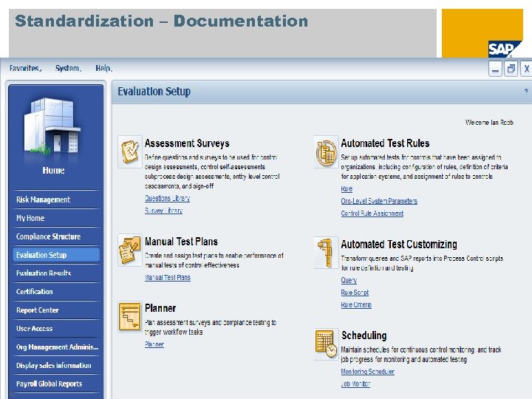Minimize the application window
The height and width of the screenshot is (399, 532).
click(x=495, y=69)
